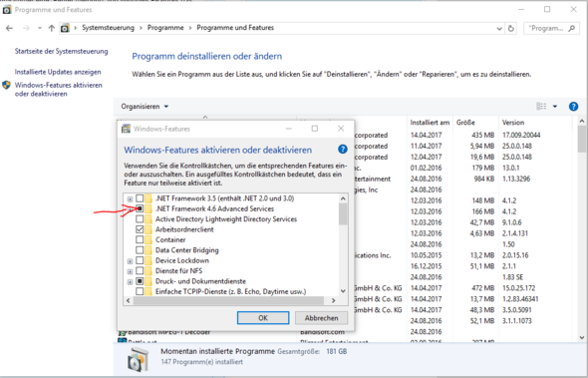
Task: Expand Druck- und Dokumentdienste tree node
Action: [130, 281]
